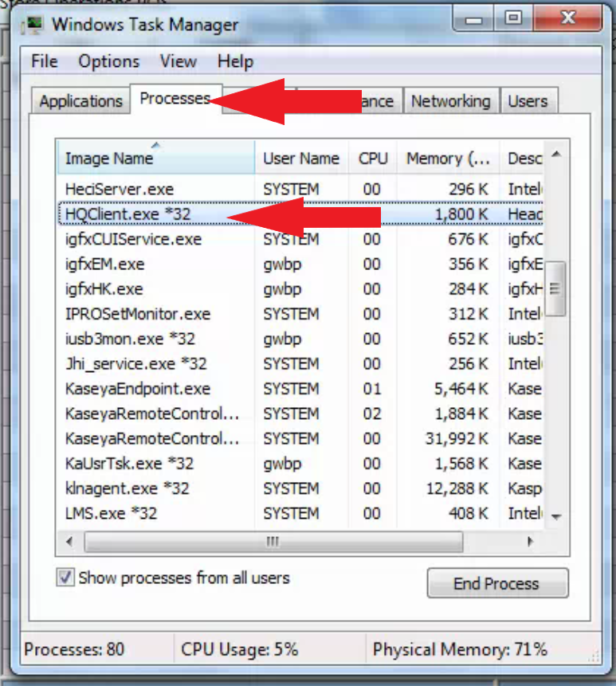Open the Users tab

tap(528, 101)
